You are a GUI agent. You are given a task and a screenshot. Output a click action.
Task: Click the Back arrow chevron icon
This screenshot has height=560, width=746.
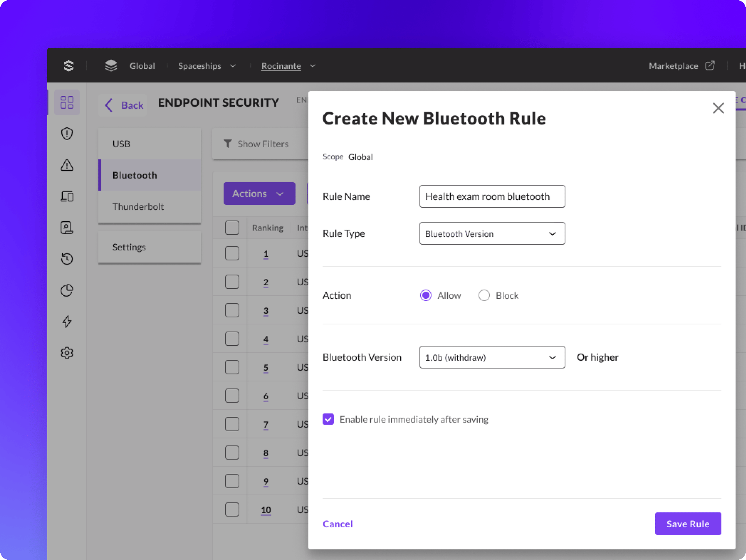point(109,105)
